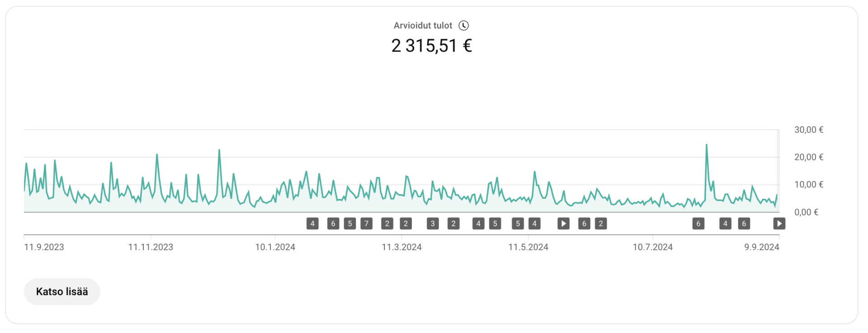
Task: Select the 4 marker between the August 6 markers
Action: [725, 224]
